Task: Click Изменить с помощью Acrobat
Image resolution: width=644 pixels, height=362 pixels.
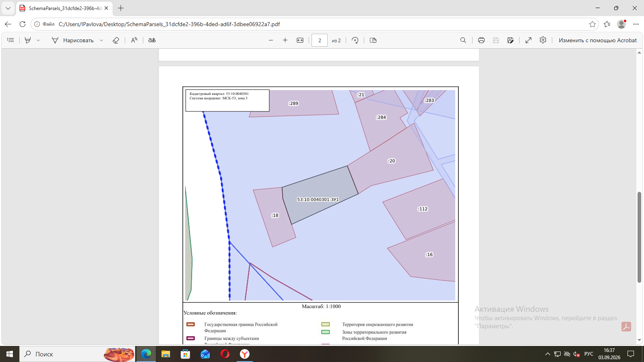Action: [598, 40]
